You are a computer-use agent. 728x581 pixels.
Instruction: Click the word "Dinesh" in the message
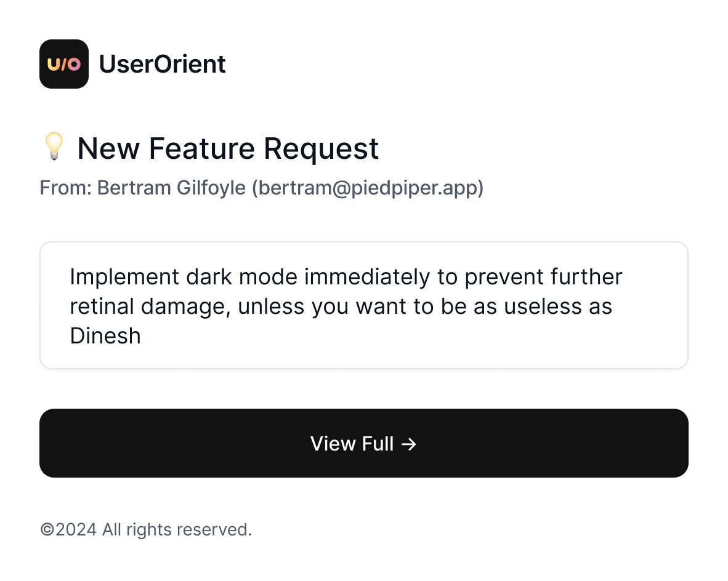point(105,336)
